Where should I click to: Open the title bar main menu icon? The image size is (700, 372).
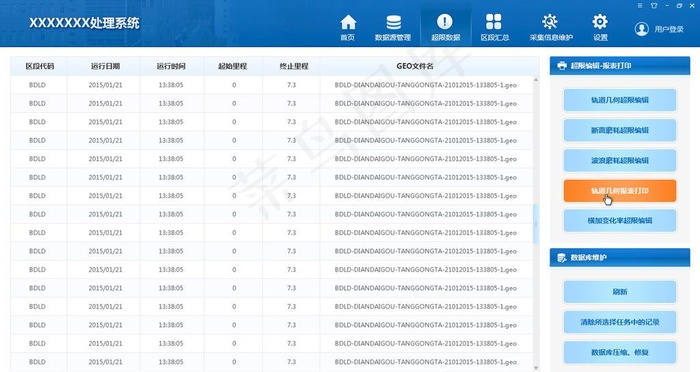pos(640,5)
